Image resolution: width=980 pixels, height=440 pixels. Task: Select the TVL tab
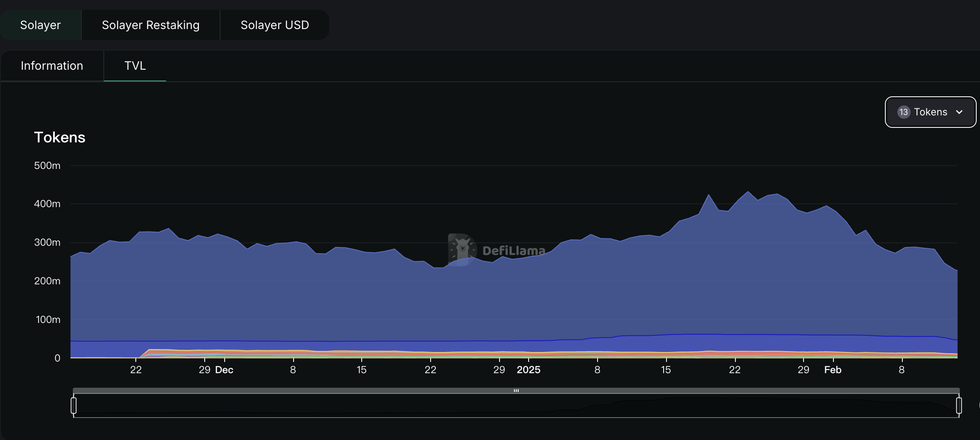coord(135,66)
